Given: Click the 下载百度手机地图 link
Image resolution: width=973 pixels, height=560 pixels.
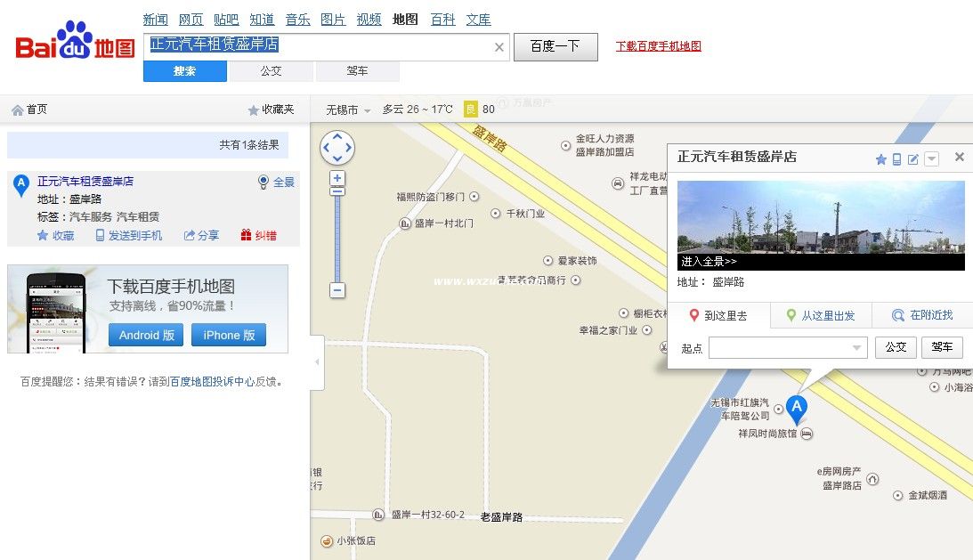Looking at the screenshot, I should coord(658,46).
